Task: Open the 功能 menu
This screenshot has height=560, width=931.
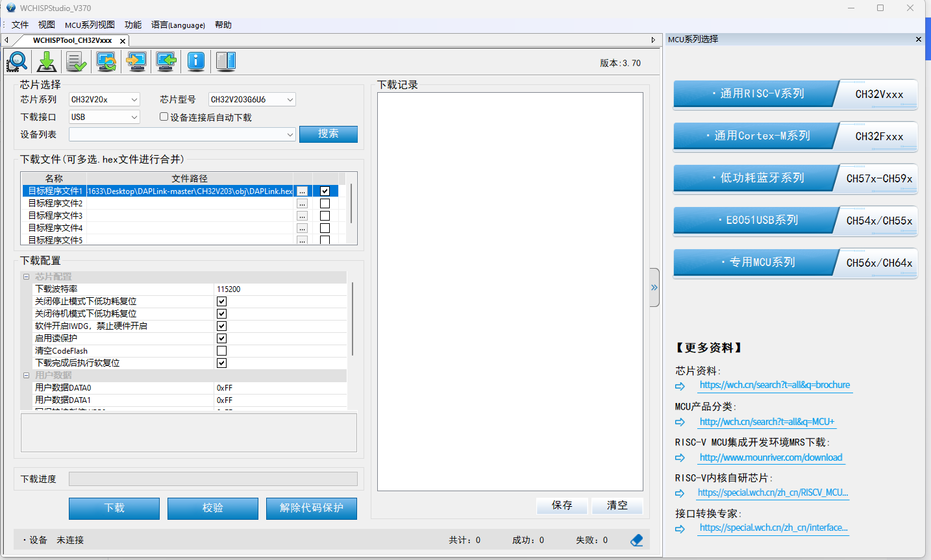Action: 133,25
